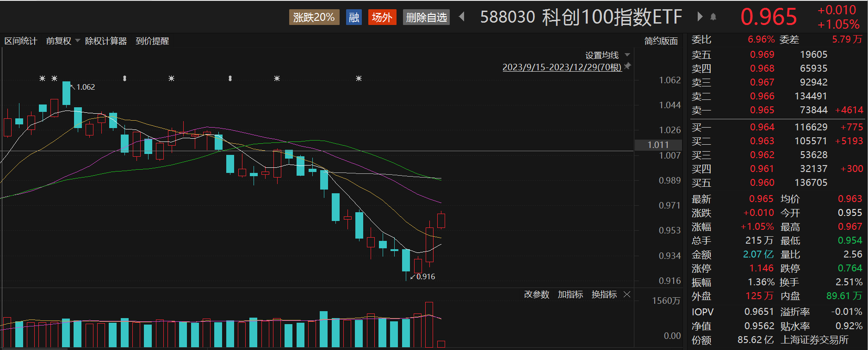The width and height of the screenshot is (868, 350).
Task: Close the volume indicator panel with X
Action: pyautogui.click(x=627, y=295)
